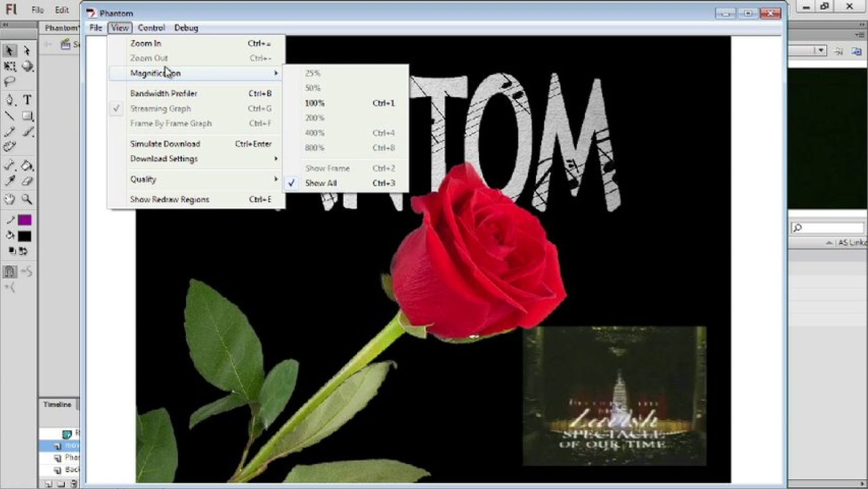This screenshot has width=868, height=489.
Task: Choose Show Frame in submenu
Action: click(345, 168)
